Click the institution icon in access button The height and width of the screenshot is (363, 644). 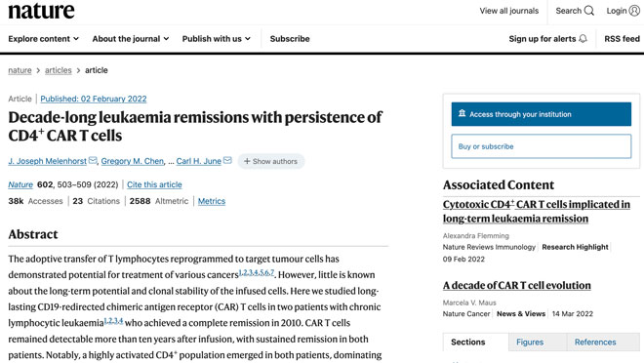tap(463, 113)
